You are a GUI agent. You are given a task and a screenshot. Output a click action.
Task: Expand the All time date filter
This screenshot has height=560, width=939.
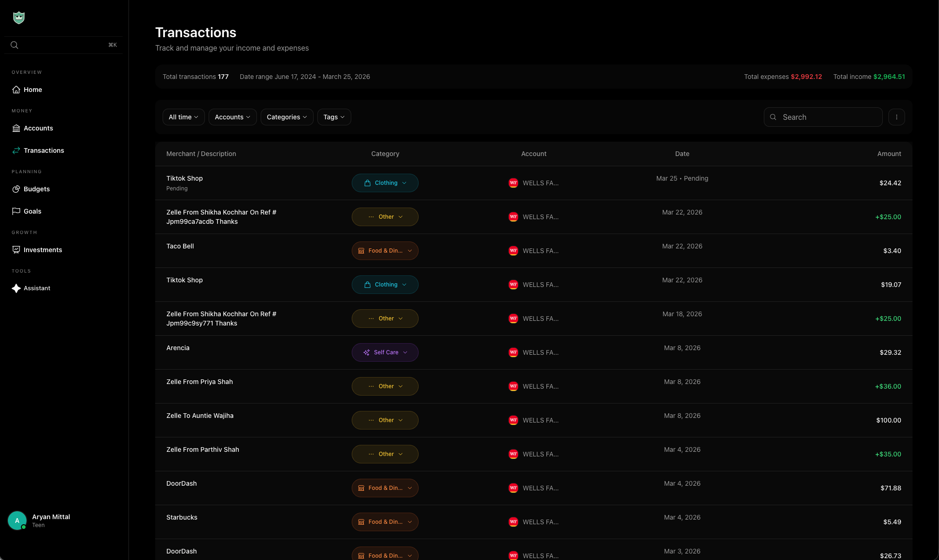[184, 117]
